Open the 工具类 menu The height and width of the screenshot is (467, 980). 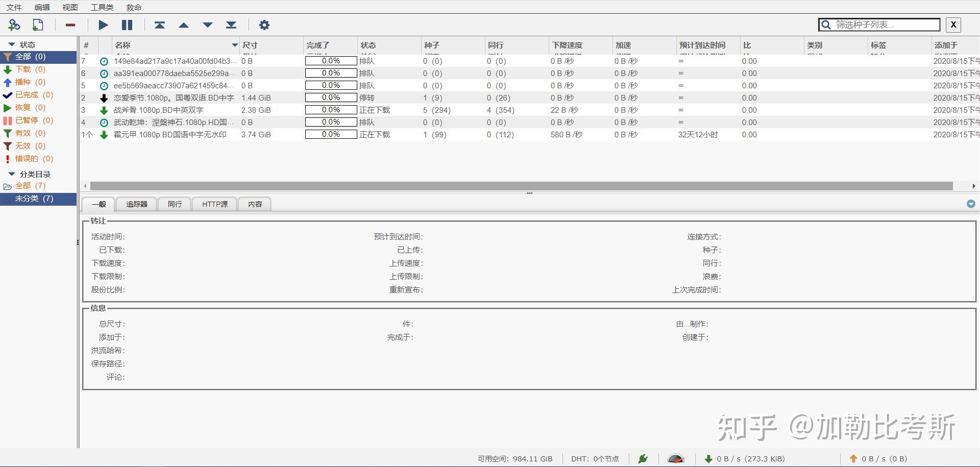[x=102, y=7]
